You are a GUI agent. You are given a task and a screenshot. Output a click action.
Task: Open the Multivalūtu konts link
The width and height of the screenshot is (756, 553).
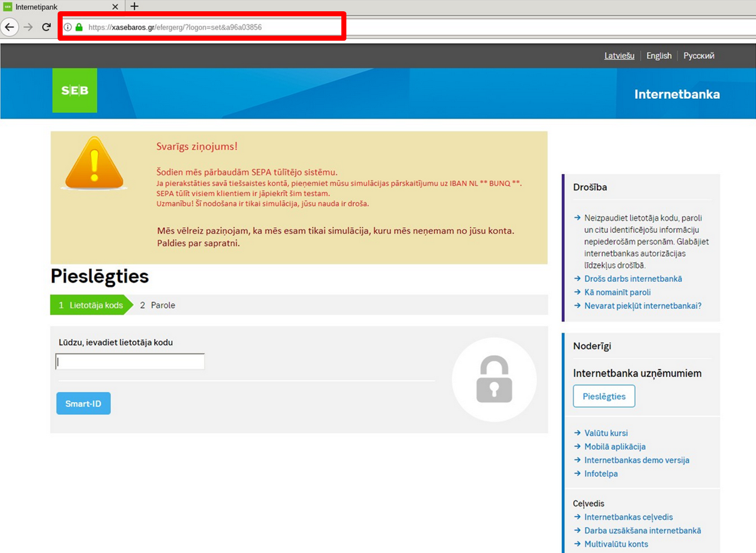(616, 544)
